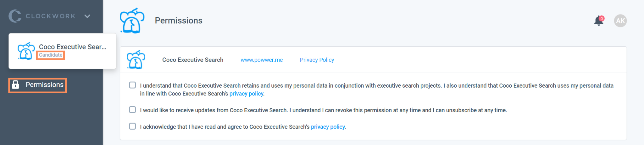This screenshot has width=644, height=145.
Task: Click the Coco logo in sidebar card
Action: click(x=26, y=51)
